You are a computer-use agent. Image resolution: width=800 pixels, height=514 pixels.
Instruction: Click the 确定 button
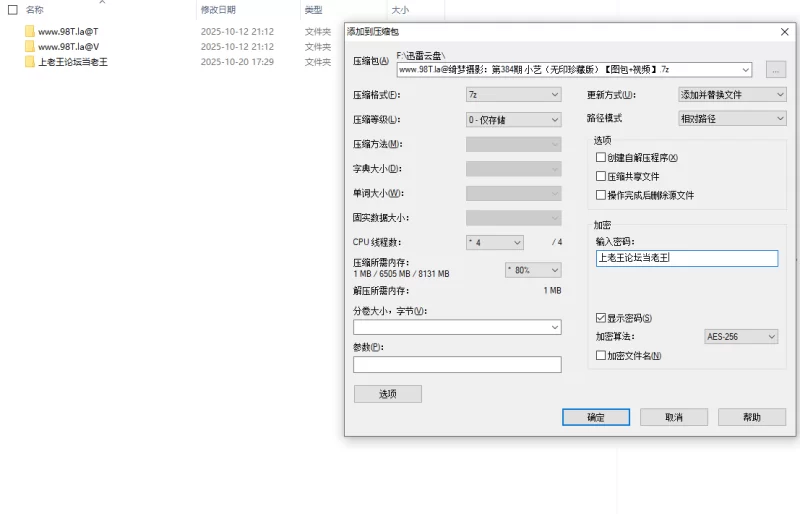[x=595, y=417]
